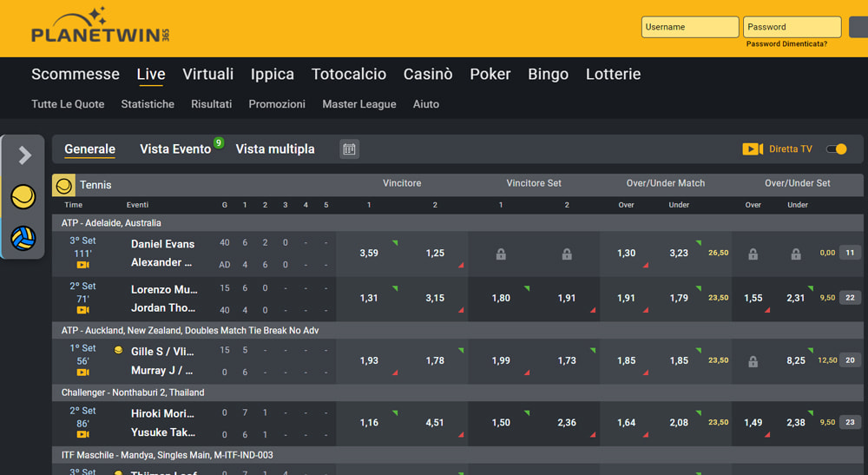The height and width of the screenshot is (475, 868).
Task: Click the login button beside the Password field
Action: tap(858, 27)
